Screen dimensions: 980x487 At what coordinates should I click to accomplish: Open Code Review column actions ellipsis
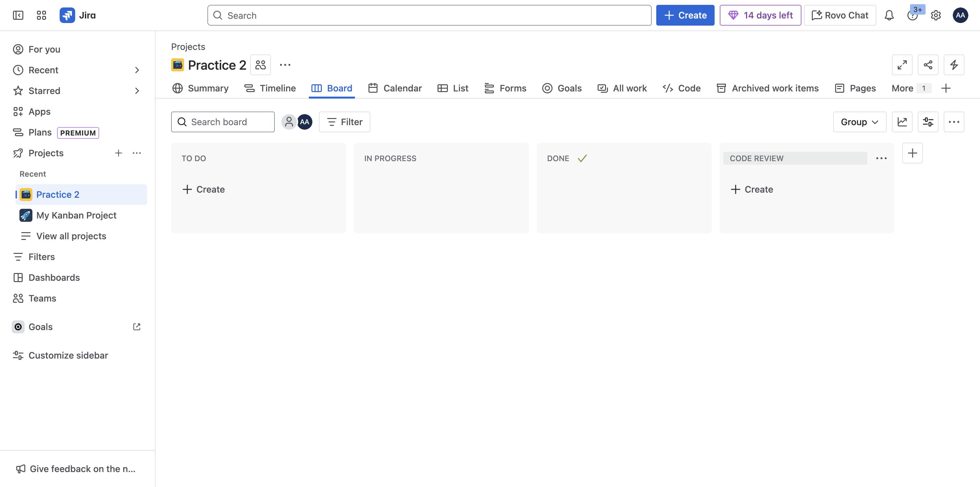pyautogui.click(x=881, y=159)
